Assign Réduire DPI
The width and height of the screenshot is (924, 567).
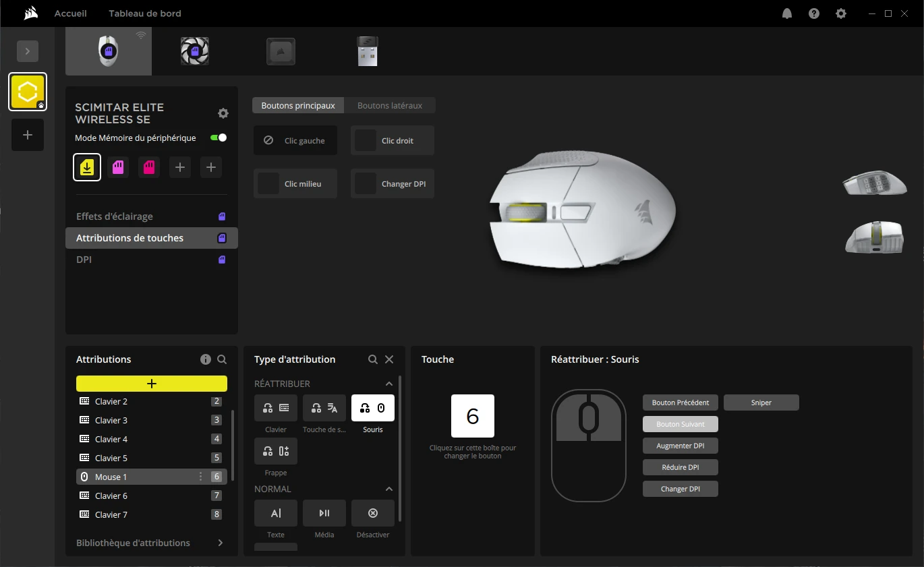click(681, 467)
